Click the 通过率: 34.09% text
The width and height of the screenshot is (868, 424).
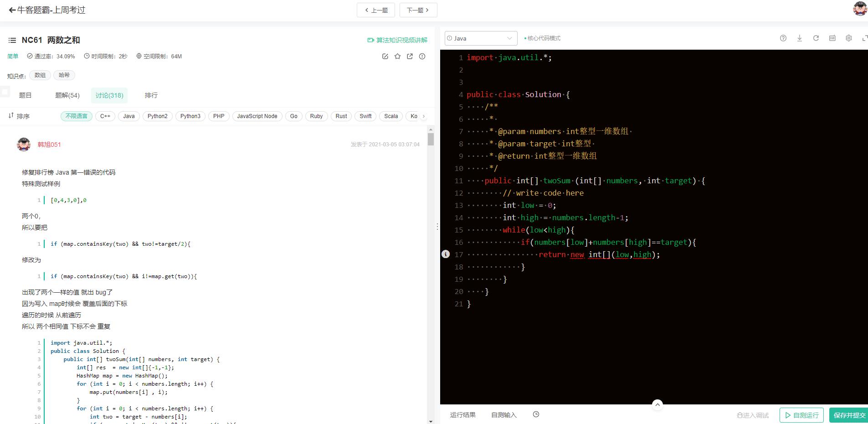click(51, 57)
